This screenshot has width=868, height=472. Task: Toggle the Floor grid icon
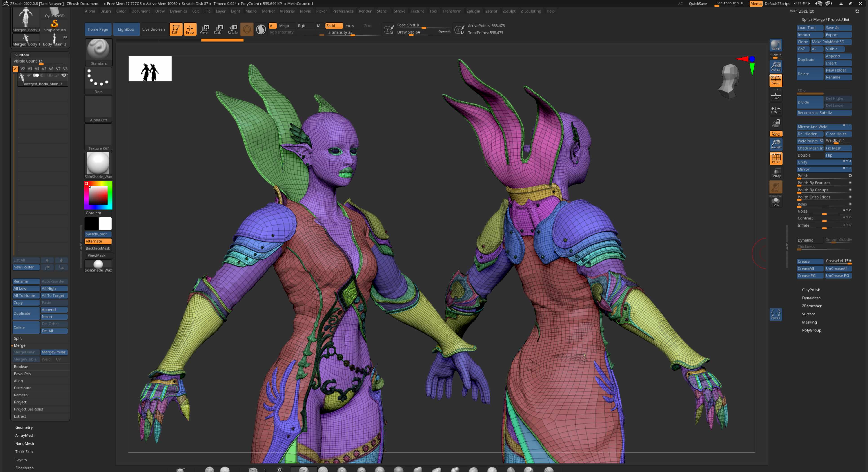775,96
